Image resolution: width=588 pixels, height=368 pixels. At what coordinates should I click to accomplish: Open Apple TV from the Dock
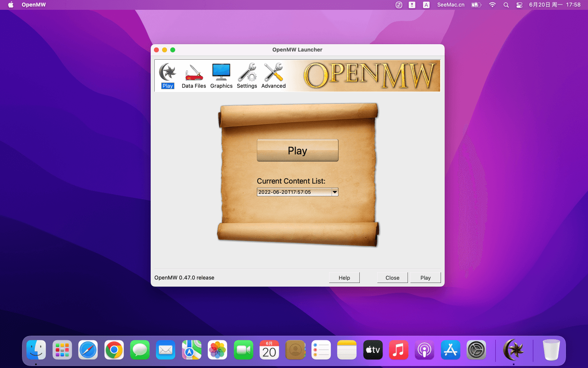pos(373,350)
